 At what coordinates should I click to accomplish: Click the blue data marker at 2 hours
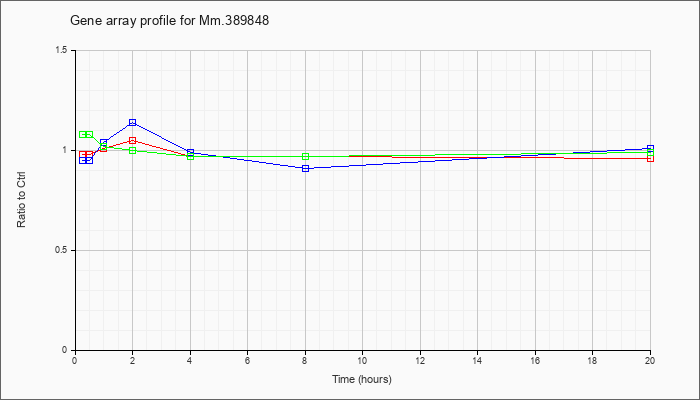[133, 122]
